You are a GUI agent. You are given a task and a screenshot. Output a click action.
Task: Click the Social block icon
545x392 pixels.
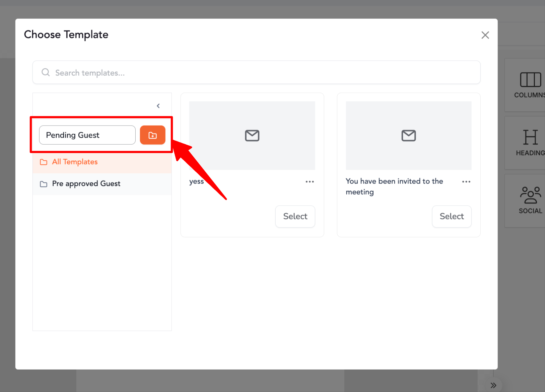(x=530, y=195)
